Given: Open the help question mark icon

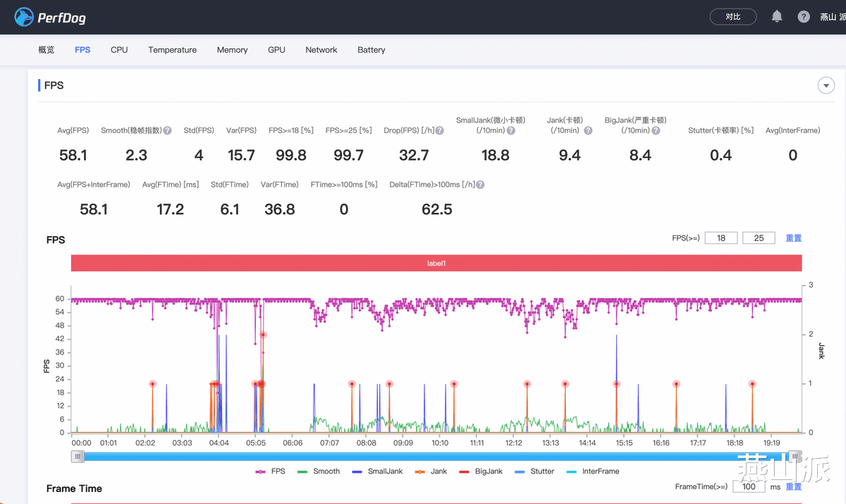Looking at the screenshot, I should coord(804,17).
